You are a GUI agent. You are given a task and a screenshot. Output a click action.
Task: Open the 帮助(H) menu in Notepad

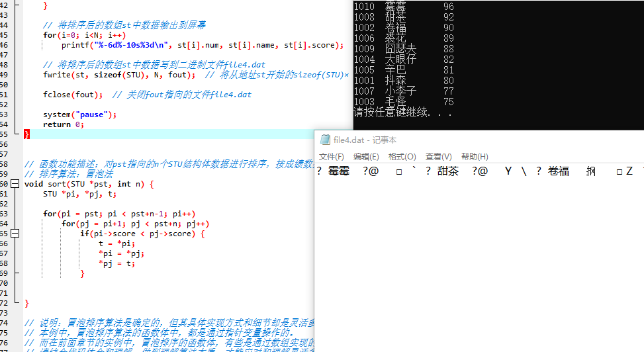click(475, 157)
